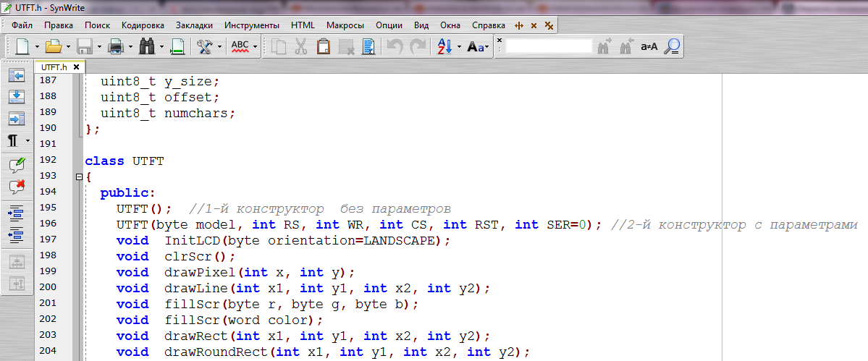The width and height of the screenshot is (868, 361).
Task: Click the Print icon in toolbar
Action: 116,47
